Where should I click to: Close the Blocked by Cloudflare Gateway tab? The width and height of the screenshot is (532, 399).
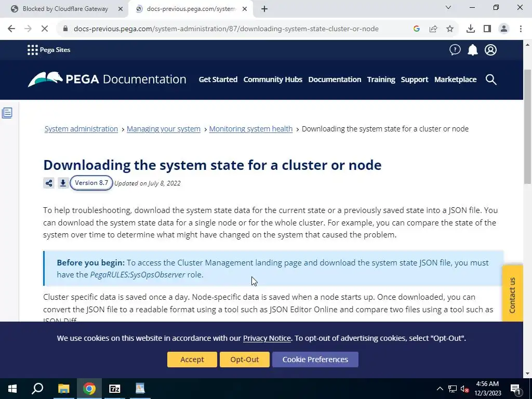[120, 9]
